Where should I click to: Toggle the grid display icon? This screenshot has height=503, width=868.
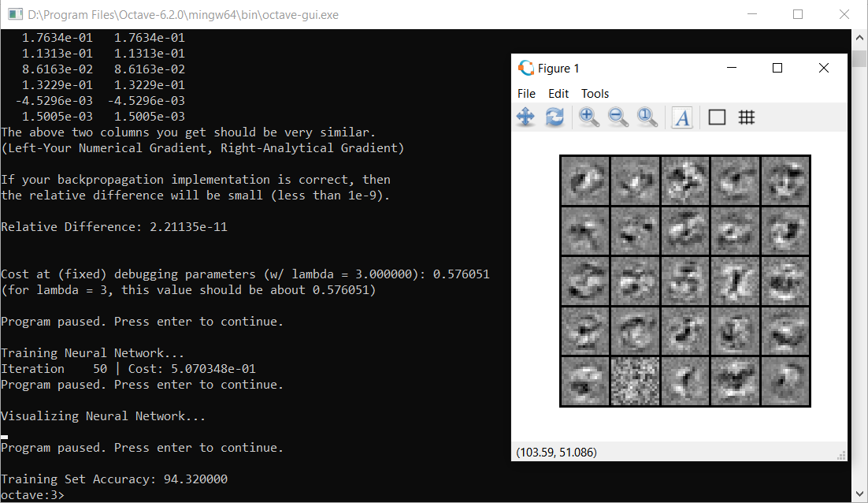pos(746,117)
